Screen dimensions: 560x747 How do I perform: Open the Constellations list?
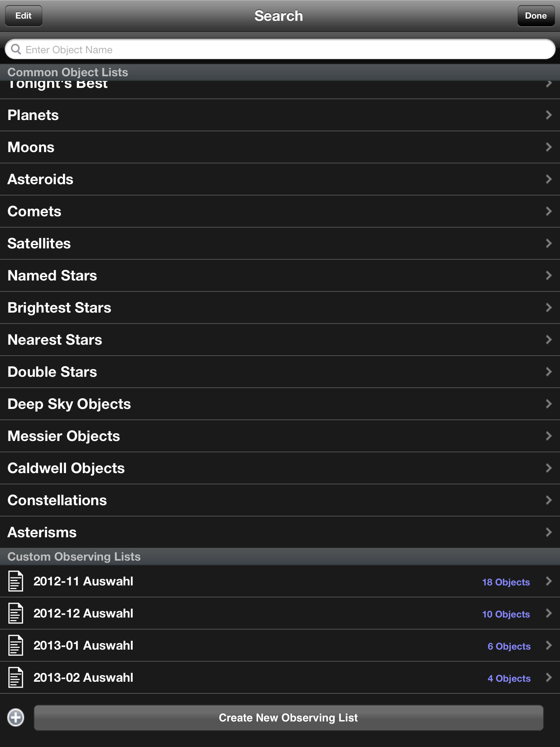click(57, 500)
